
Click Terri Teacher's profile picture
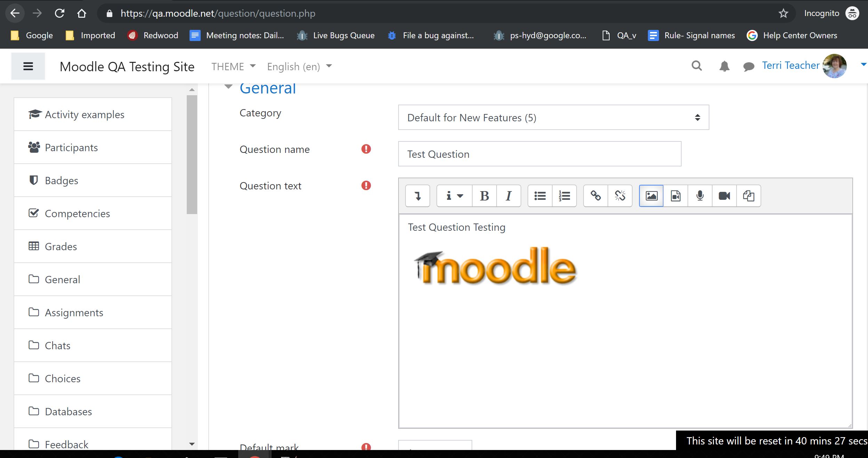coord(835,66)
